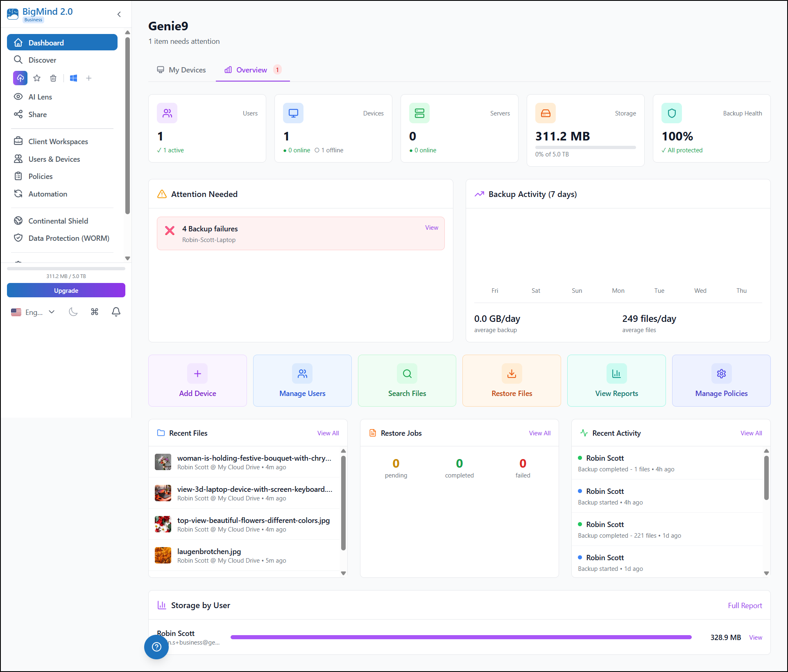Click Robin Scott's storage usage bar

point(461,637)
